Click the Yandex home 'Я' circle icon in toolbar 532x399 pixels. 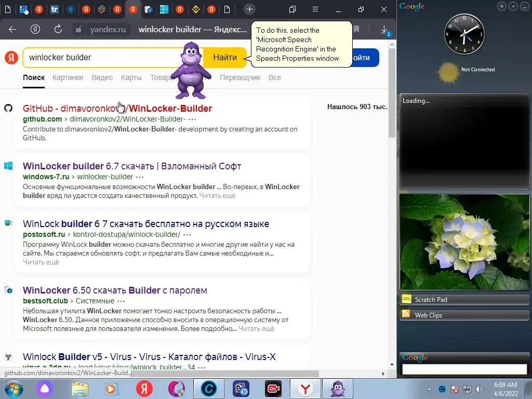click(x=35, y=30)
